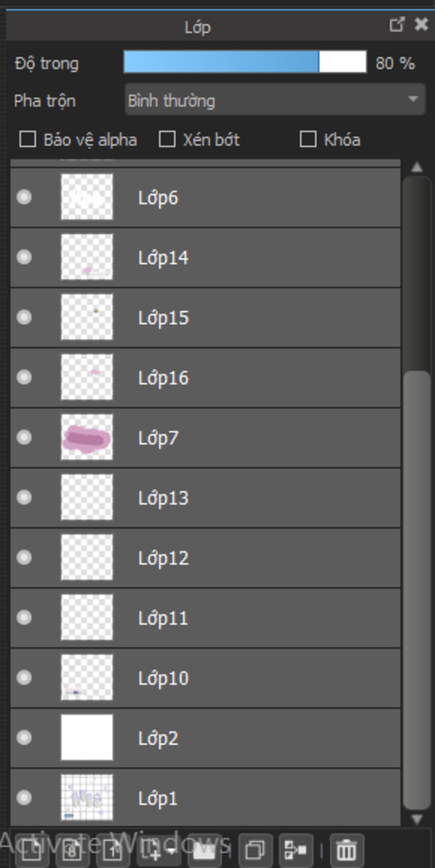Image resolution: width=435 pixels, height=868 pixels.
Task: Pop out the Lớp panel
Action: (x=397, y=25)
